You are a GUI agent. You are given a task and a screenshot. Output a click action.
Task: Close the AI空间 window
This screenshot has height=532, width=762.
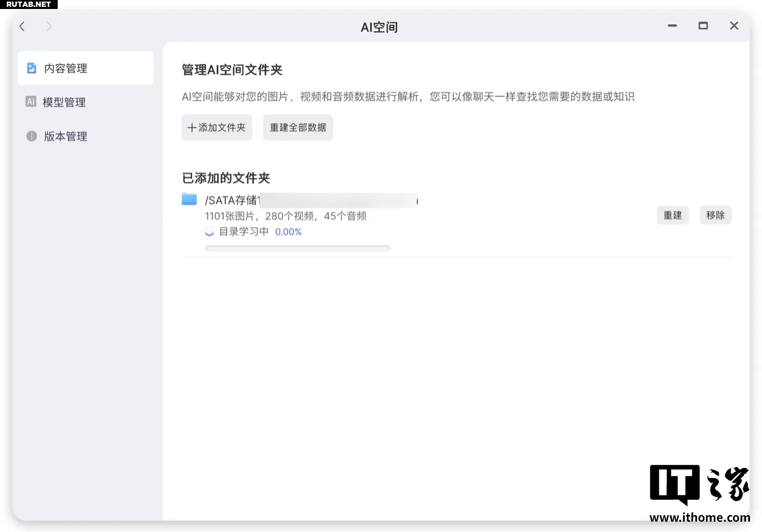733,26
